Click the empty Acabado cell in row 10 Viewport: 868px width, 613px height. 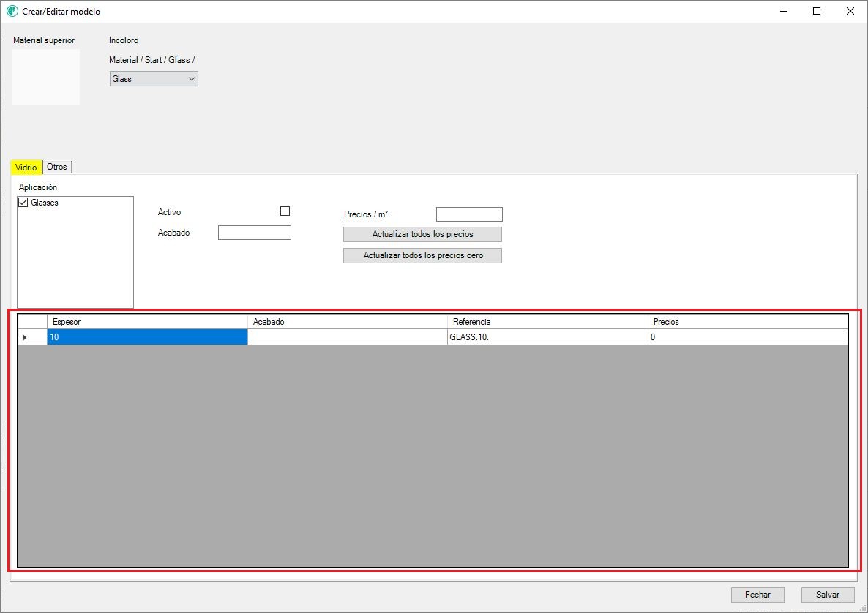[x=348, y=337]
